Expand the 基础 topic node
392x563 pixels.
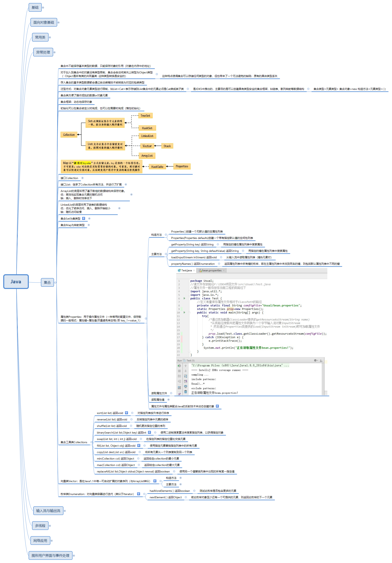coord(43,8)
